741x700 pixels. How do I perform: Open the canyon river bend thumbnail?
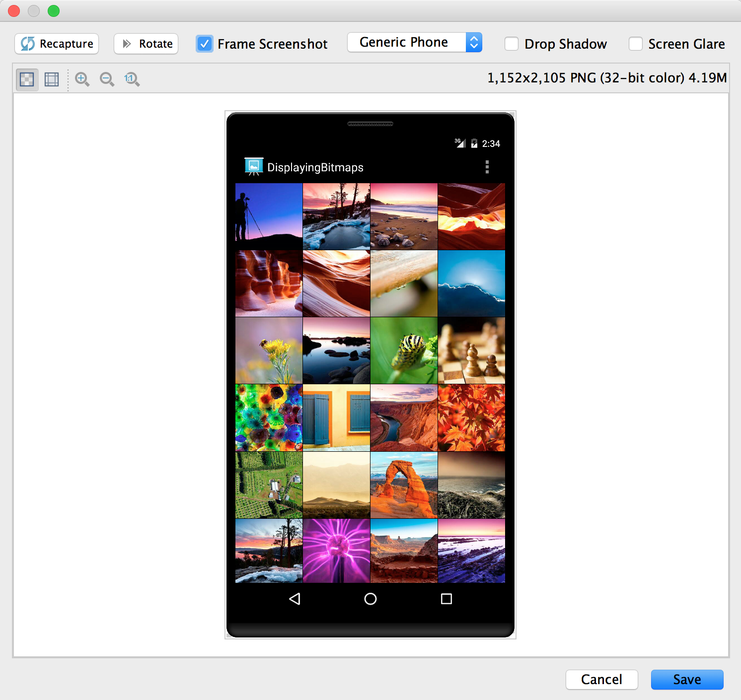[404, 418]
